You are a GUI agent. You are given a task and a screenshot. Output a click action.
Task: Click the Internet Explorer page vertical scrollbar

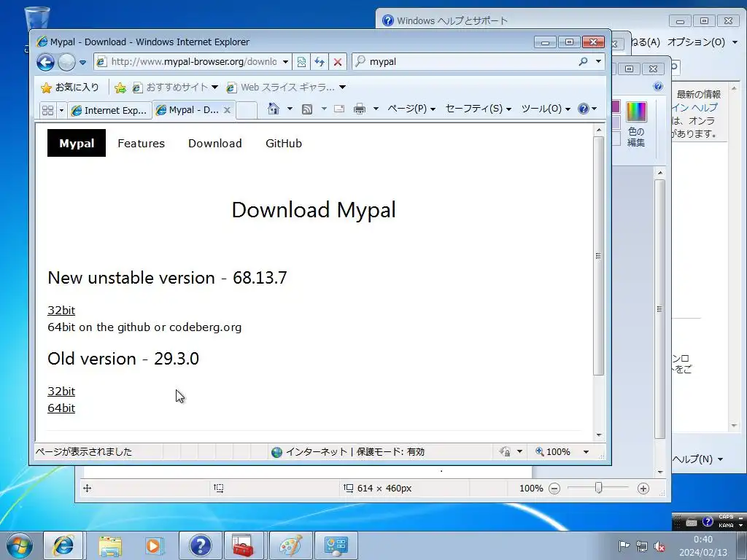click(599, 256)
